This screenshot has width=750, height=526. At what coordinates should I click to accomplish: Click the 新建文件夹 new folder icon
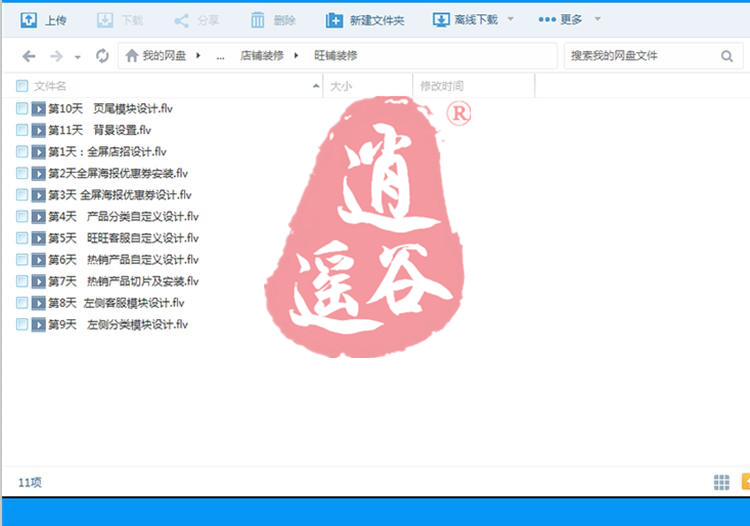pyautogui.click(x=334, y=21)
